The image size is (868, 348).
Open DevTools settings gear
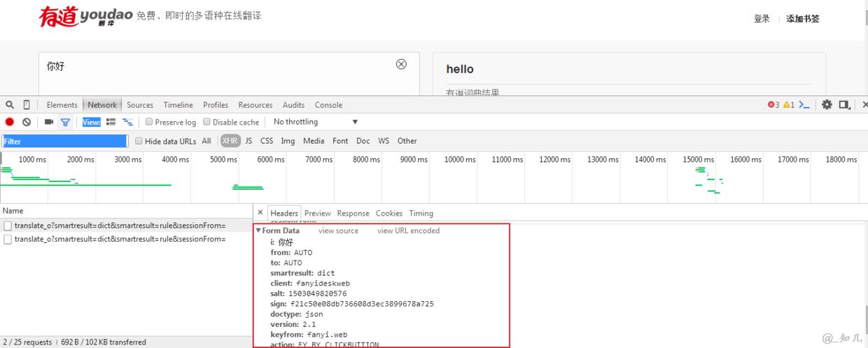tap(827, 105)
